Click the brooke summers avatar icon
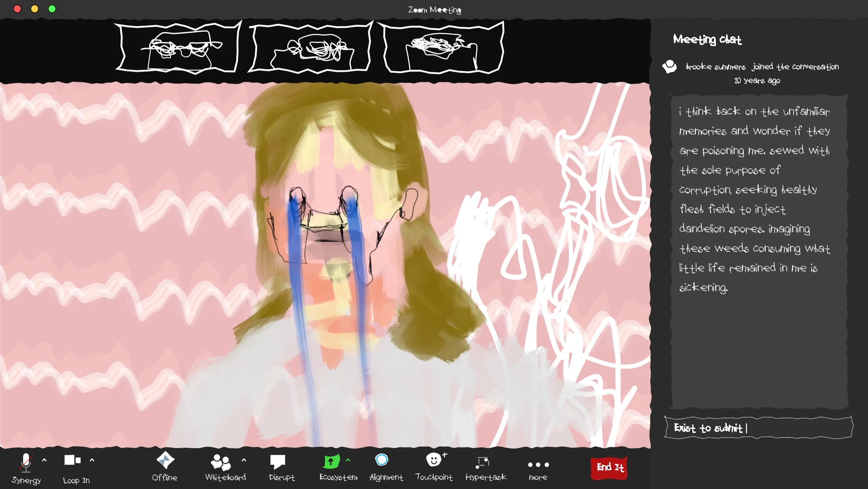The image size is (868, 489). pyautogui.click(x=669, y=67)
